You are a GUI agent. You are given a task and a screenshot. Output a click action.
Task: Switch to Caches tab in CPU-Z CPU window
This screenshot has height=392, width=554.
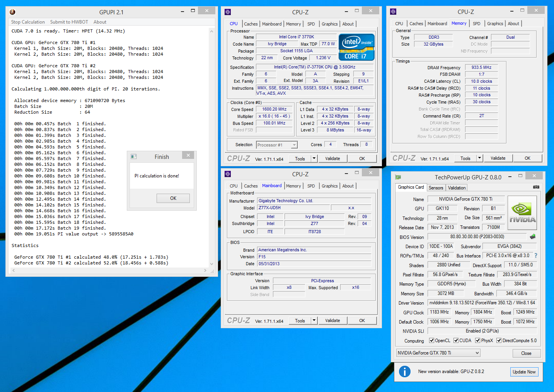pos(251,24)
